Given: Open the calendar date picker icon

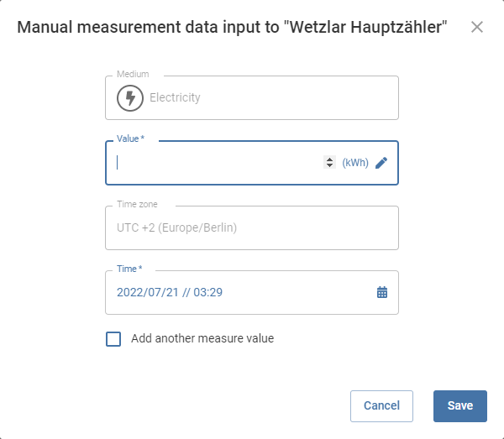Looking at the screenshot, I should (x=382, y=292).
